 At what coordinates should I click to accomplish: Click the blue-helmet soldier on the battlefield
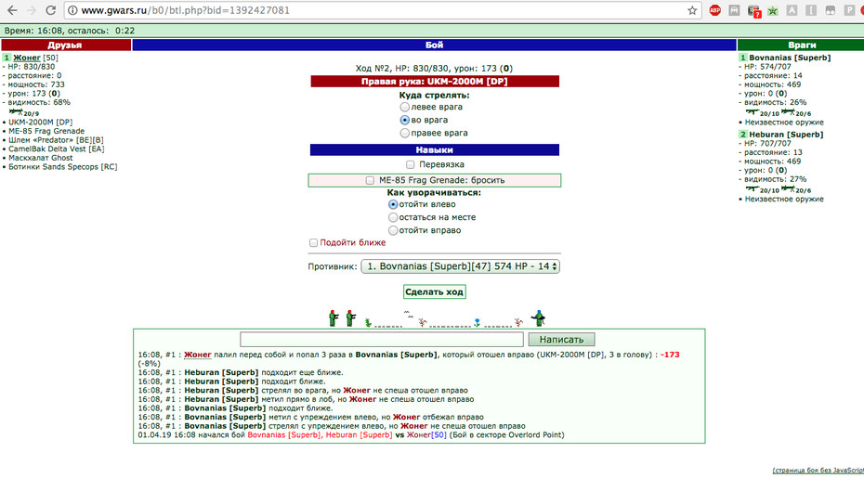click(538, 318)
